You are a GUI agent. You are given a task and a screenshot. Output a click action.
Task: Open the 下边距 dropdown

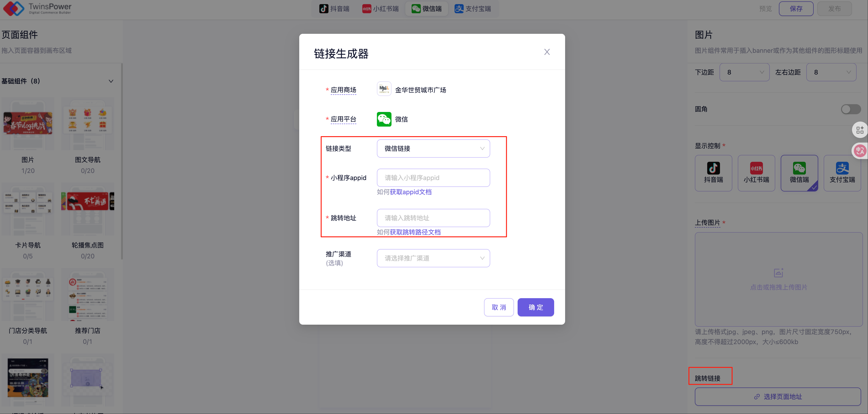click(744, 72)
